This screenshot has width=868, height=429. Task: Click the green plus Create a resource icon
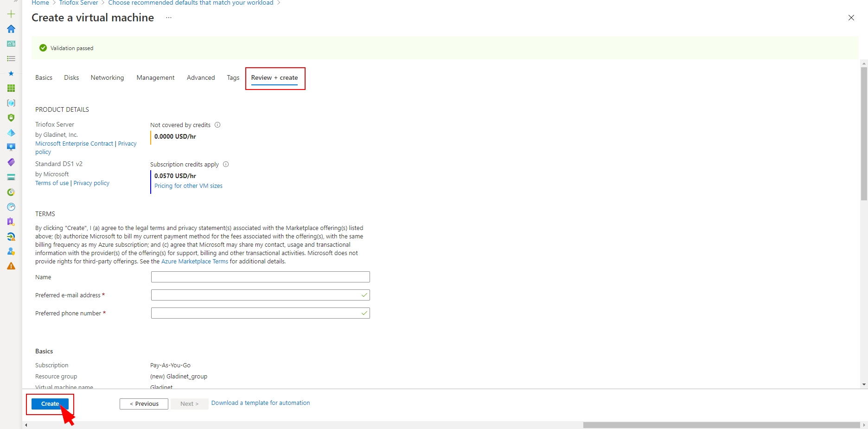11,14
